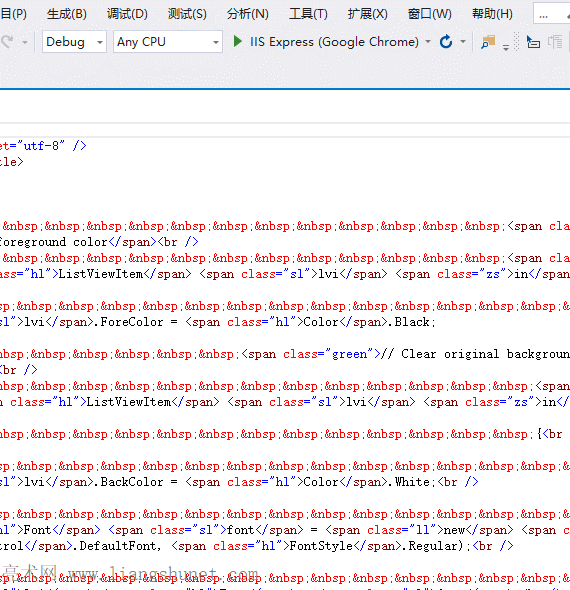570x590 pixels.
Task: Open the 调试(D) menu
Action: [x=127, y=14]
